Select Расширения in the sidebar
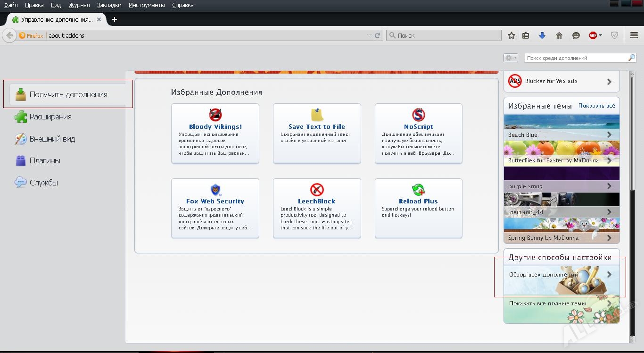 [x=50, y=117]
